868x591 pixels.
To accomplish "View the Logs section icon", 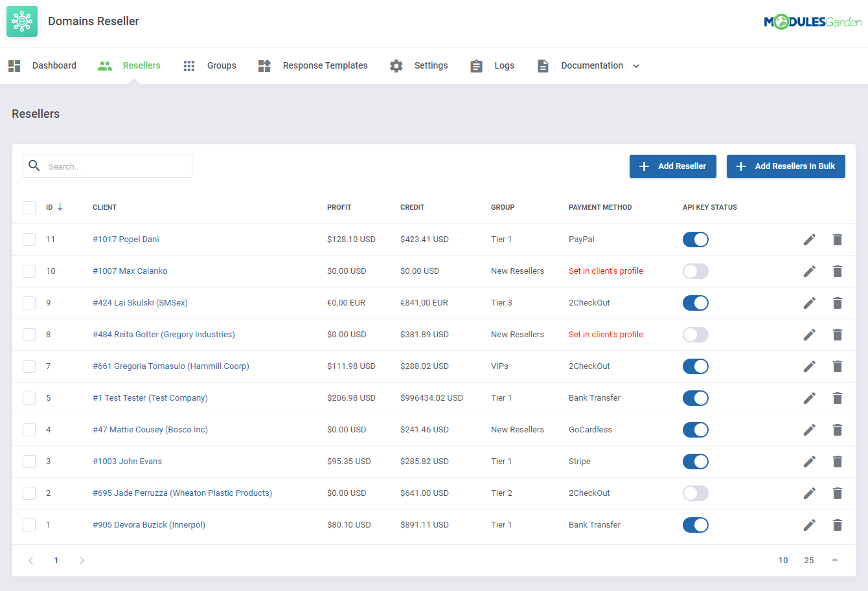I will tap(476, 65).
